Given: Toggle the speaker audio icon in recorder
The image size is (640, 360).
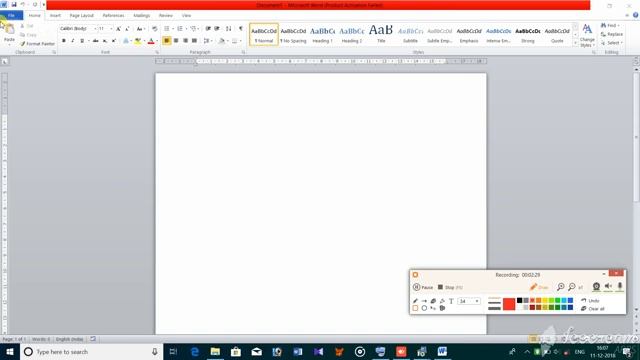Looking at the screenshot, I should click(608, 287).
